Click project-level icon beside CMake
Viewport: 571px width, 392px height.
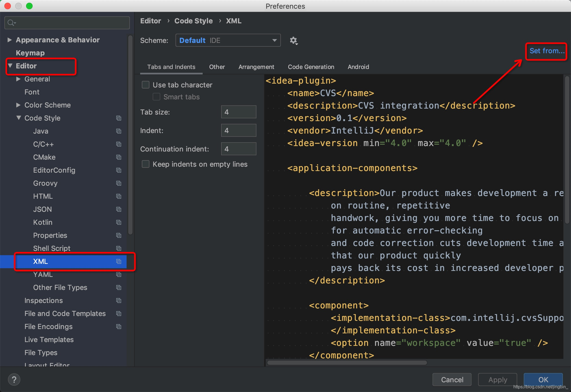pyautogui.click(x=119, y=157)
